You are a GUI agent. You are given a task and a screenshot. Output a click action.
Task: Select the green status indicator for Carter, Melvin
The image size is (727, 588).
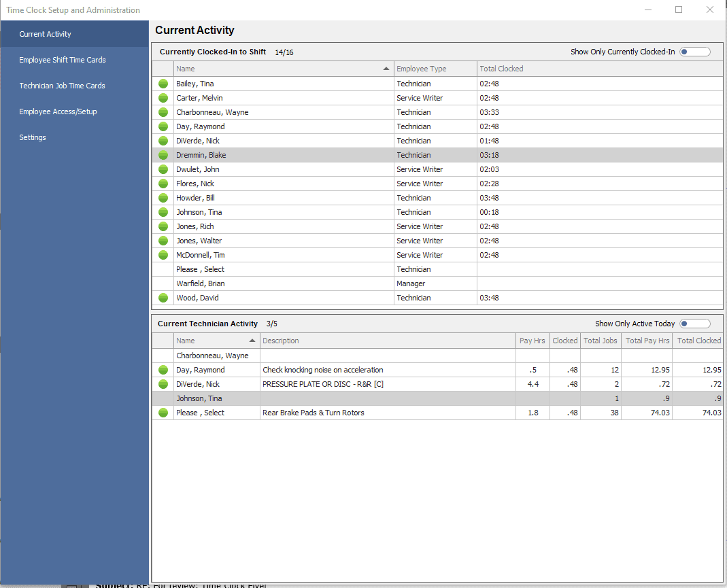(x=163, y=97)
